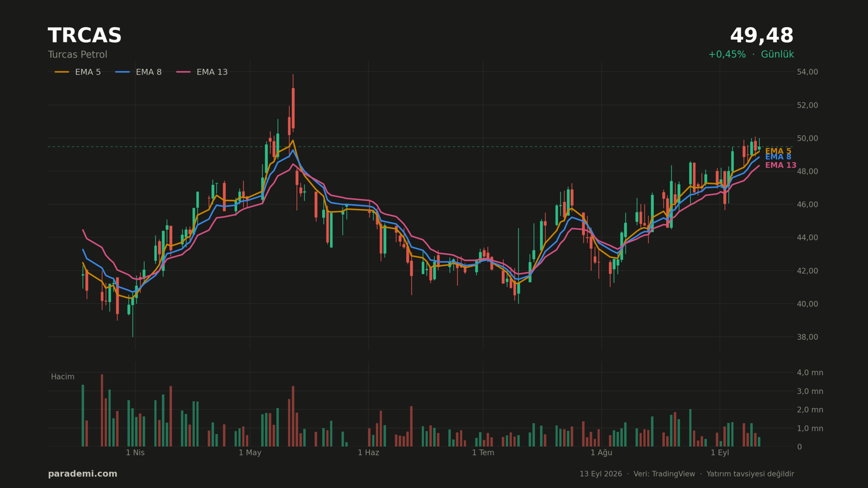Click the 3,0 mn volume axis label
The width and height of the screenshot is (868, 488).
tap(810, 391)
